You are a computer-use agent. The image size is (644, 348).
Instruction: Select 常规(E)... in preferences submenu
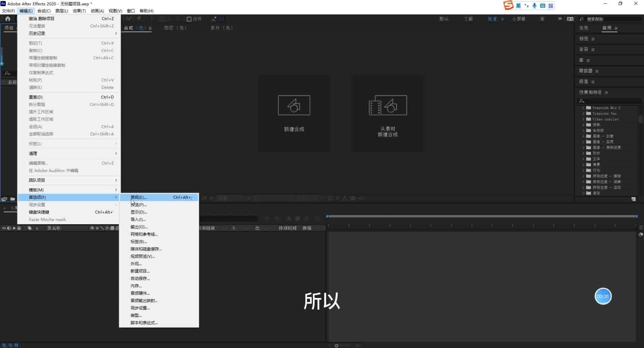click(x=139, y=197)
